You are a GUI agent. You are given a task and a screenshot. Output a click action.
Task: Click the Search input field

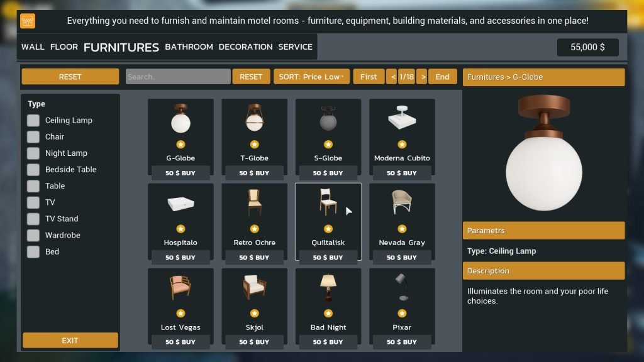click(x=178, y=77)
